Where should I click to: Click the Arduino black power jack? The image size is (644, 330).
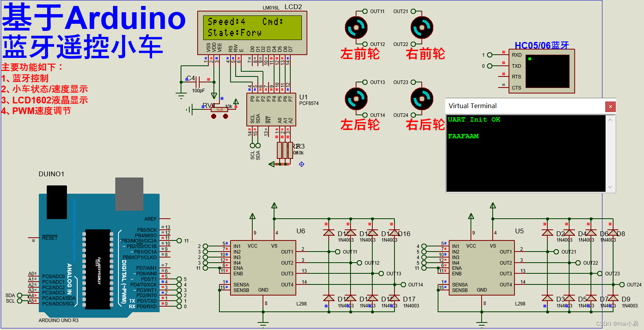click(x=57, y=202)
